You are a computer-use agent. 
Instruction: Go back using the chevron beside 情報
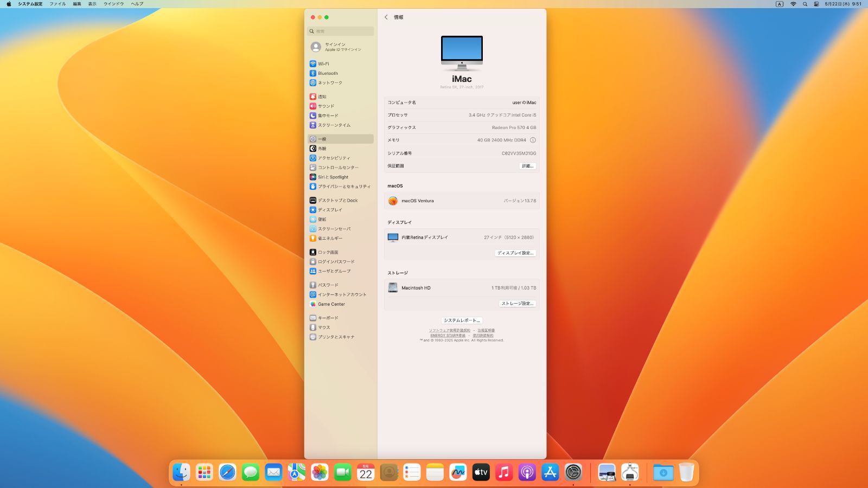[386, 17]
